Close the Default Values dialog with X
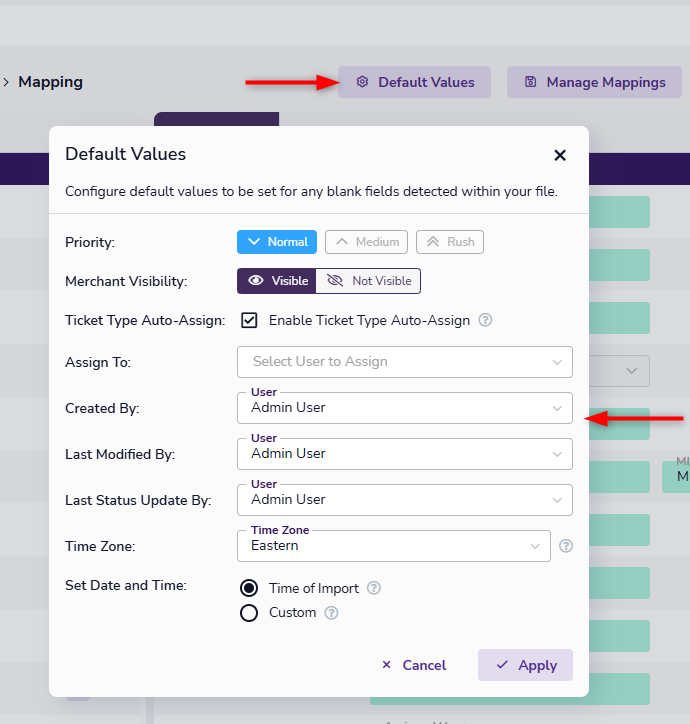Screen dimensions: 690x724 560,155
